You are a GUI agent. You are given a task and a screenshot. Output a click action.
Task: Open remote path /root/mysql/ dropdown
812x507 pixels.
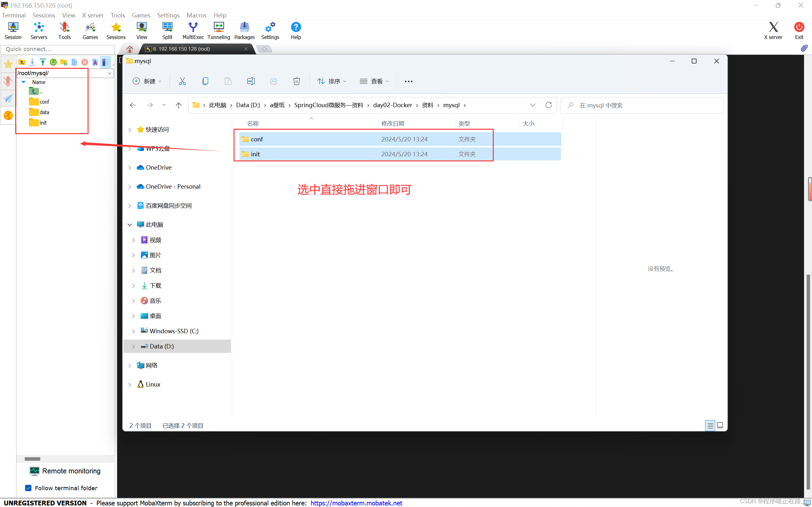click(109, 73)
